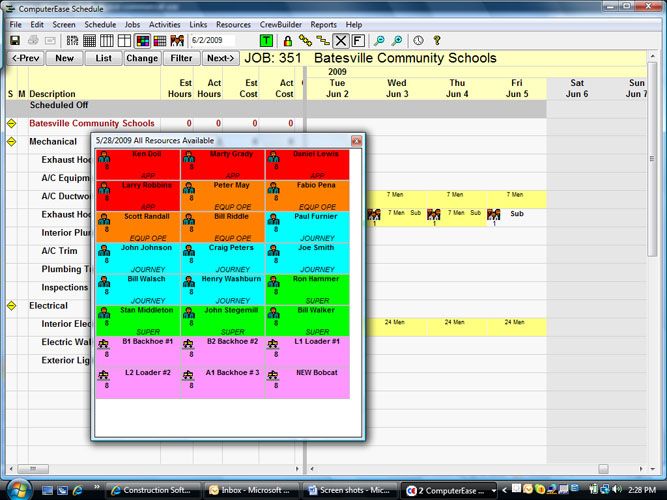Click the Print icon in toolbar
The image size is (667, 500).
coord(33,40)
